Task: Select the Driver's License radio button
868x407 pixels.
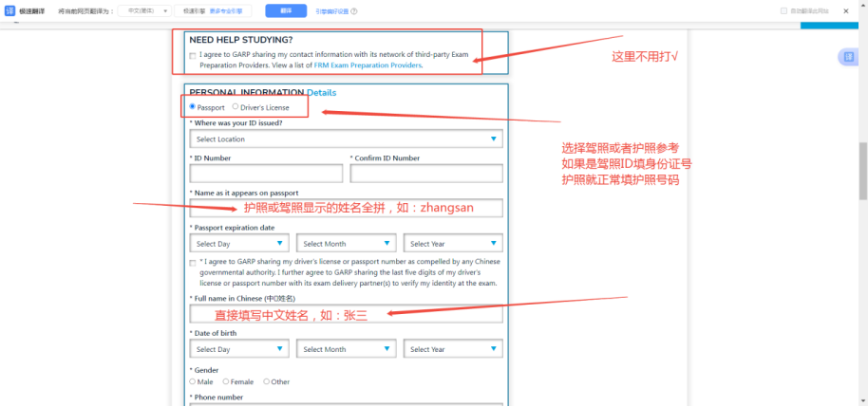Action: 236,107
